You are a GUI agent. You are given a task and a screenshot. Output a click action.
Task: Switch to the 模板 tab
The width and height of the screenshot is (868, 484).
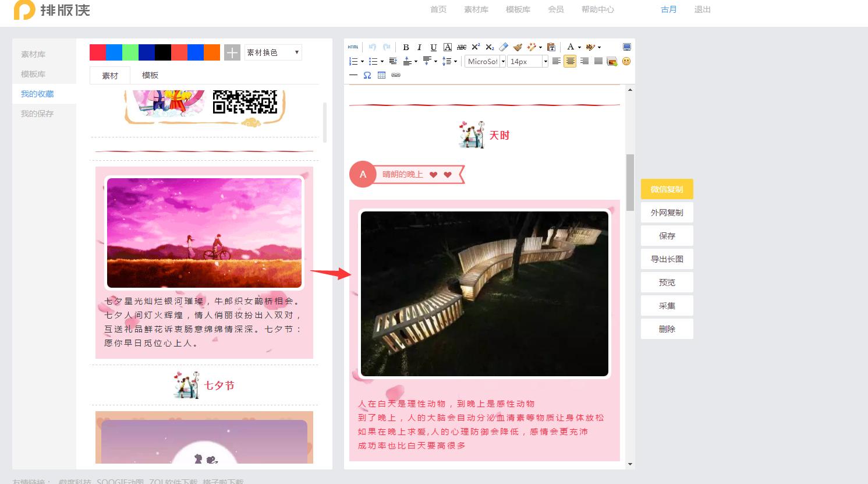coord(150,75)
